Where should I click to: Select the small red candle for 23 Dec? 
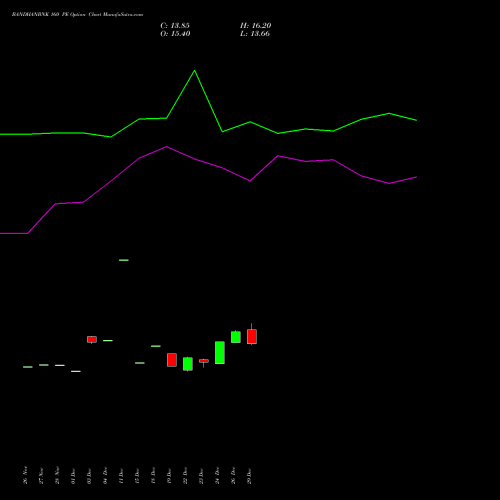204,361
